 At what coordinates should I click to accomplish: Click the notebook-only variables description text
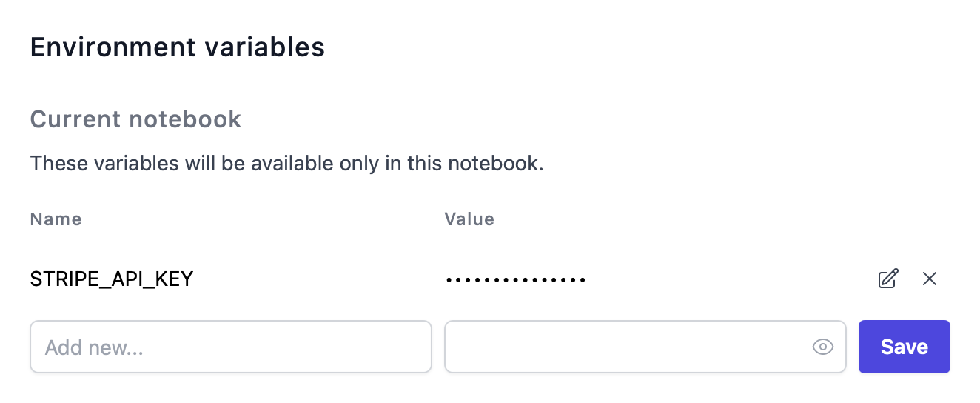(287, 163)
